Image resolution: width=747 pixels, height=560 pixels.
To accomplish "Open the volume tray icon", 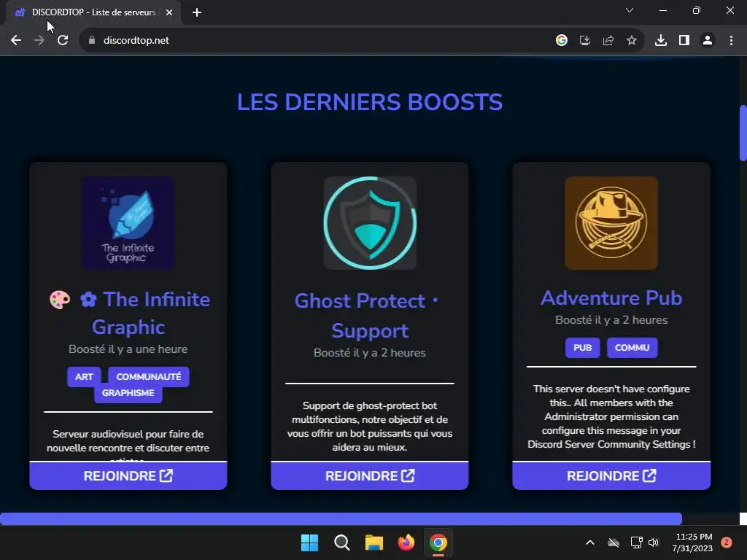I will coord(654,542).
